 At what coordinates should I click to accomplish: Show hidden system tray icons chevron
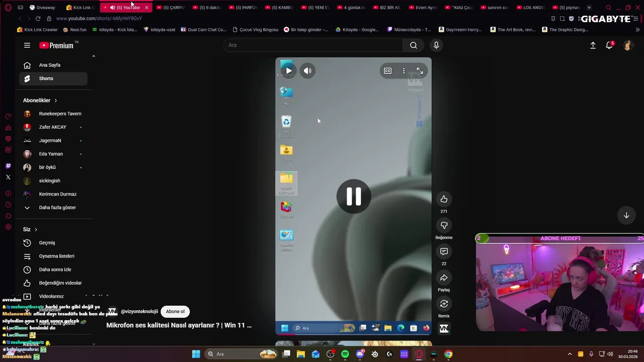coord(570,354)
